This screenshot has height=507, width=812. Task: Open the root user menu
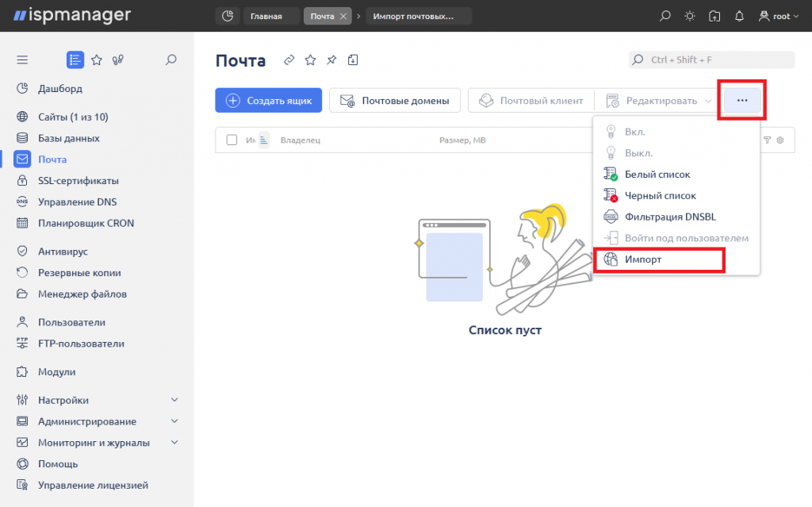pos(779,16)
